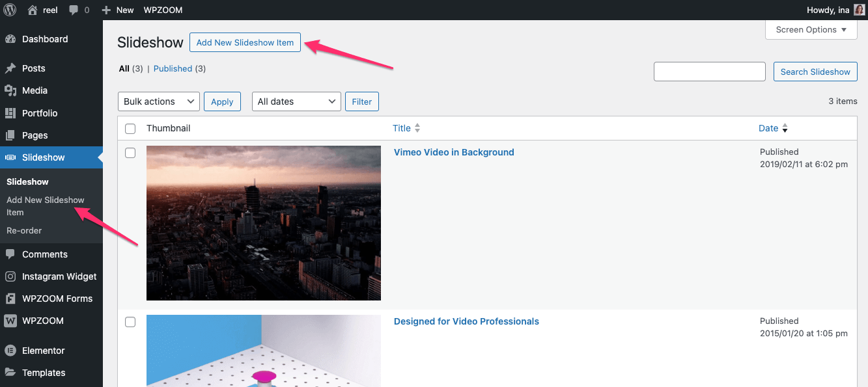
Task: Click the Instagram Widget icon
Action: (x=10, y=276)
